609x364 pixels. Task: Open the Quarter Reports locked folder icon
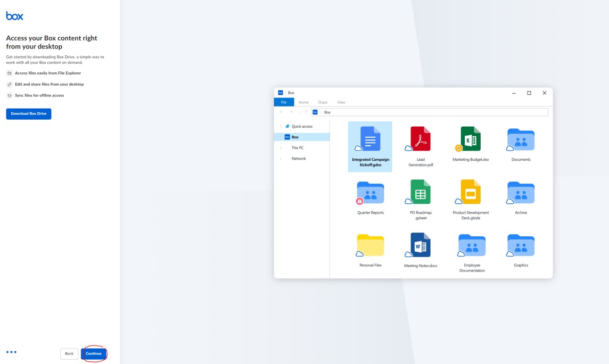pos(370,193)
